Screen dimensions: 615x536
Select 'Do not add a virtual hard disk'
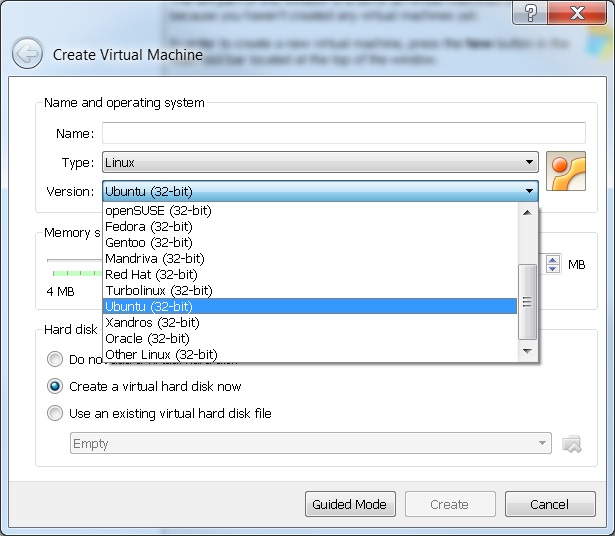click(x=55, y=359)
